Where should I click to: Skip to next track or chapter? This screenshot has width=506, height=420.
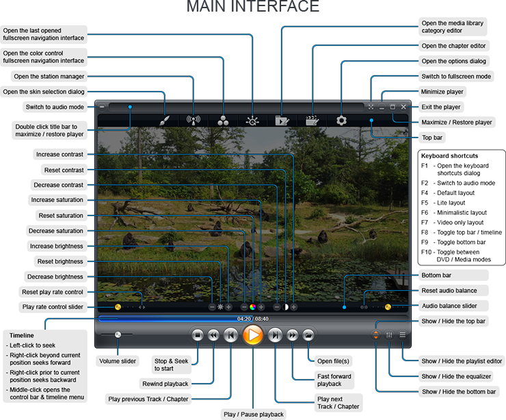(x=275, y=335)
